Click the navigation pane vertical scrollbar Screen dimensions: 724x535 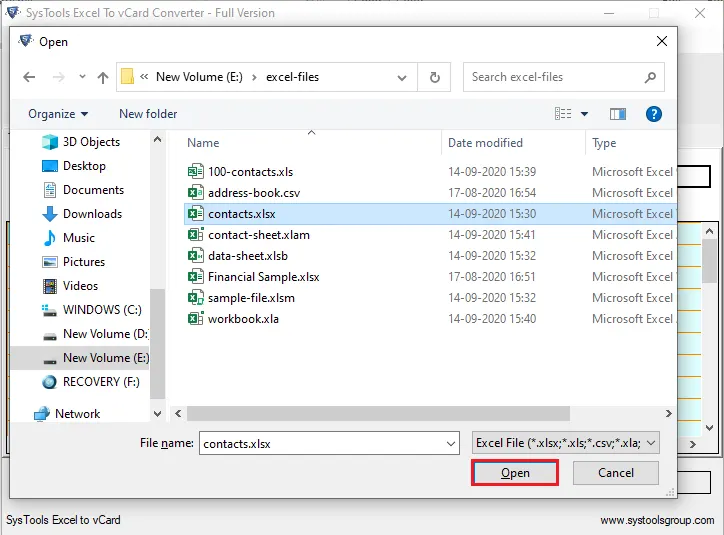pos(157,343)
